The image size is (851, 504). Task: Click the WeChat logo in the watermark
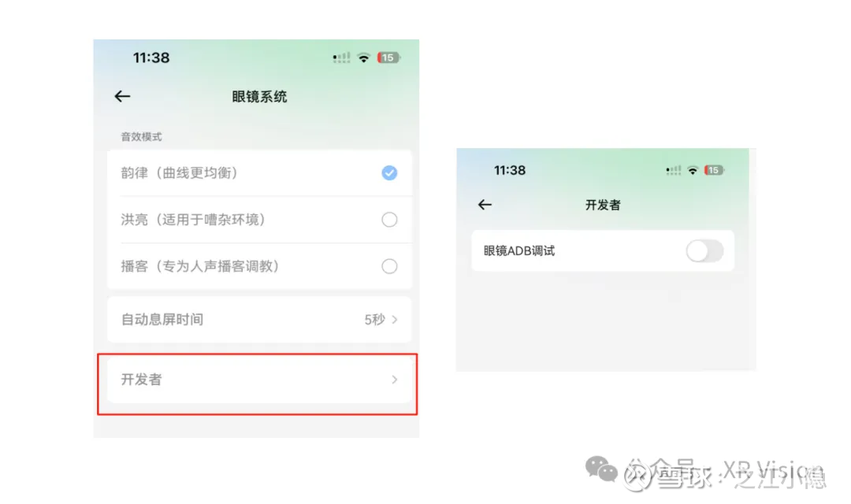[x=601, y=469]
